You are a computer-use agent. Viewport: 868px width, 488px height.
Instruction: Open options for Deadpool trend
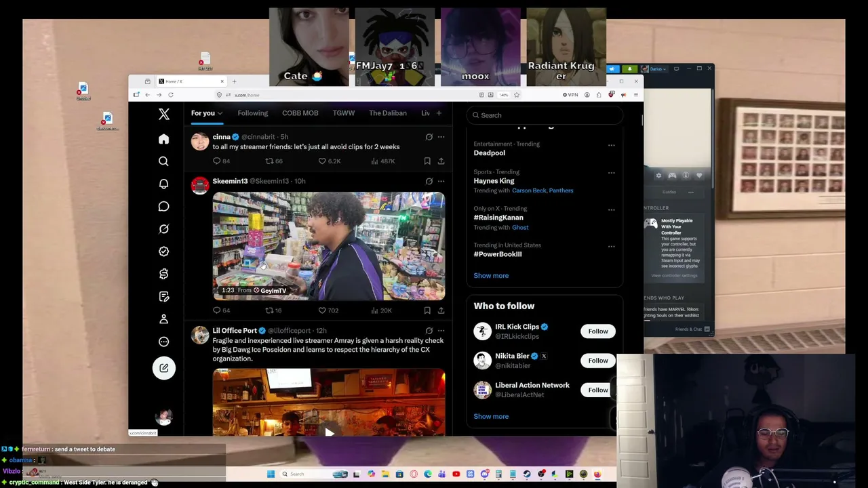pos(611,145)
